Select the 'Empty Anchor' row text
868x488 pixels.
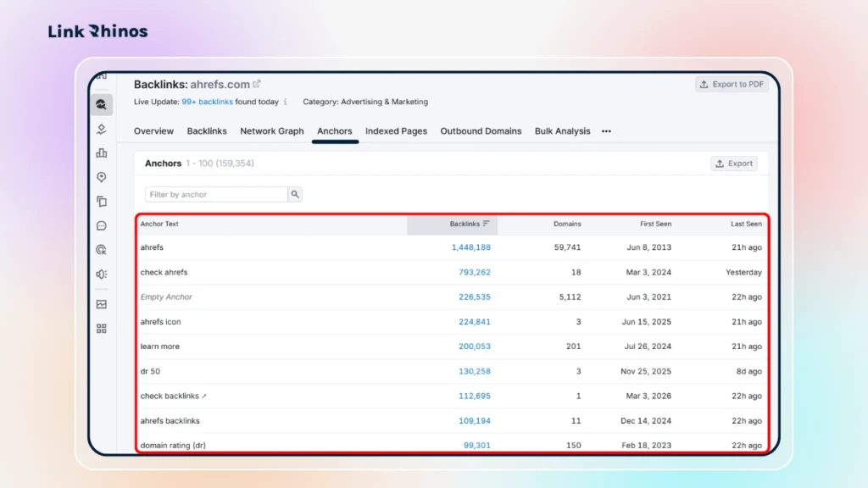pyautogui.click(x=166, y=297)
